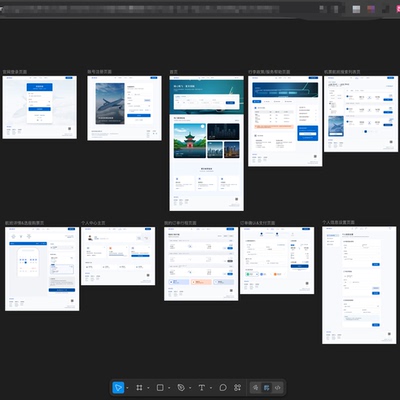Expand the Move tool options arrow
The width and height of the screenshot is (400, 400).
point(127,388)
